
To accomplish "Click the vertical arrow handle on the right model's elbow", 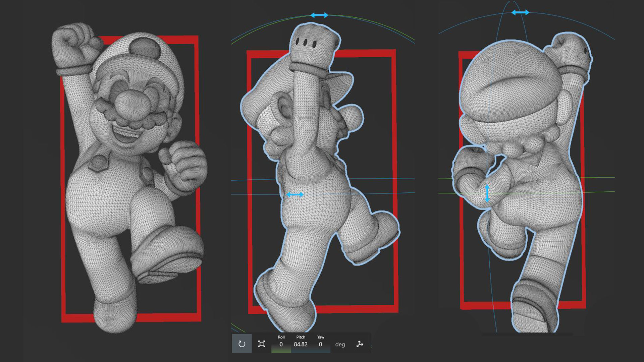I will tap(487, 193).
